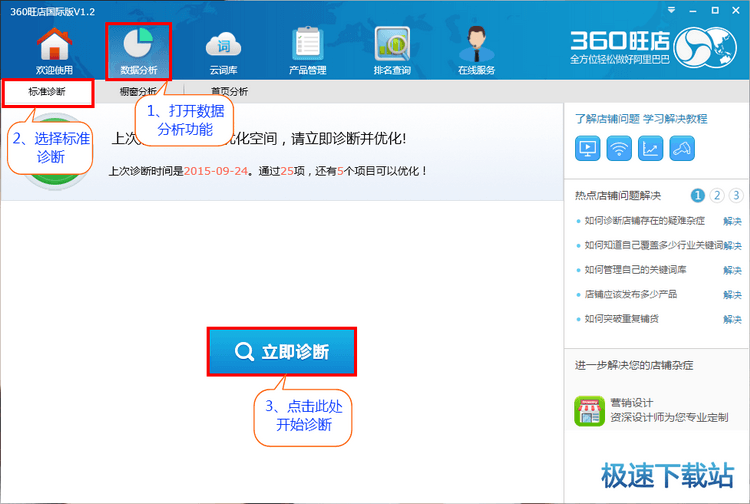The image size is (750, 504).
Task: Click the 热点店铺问题解决 heading
Action: coord(618,196)
